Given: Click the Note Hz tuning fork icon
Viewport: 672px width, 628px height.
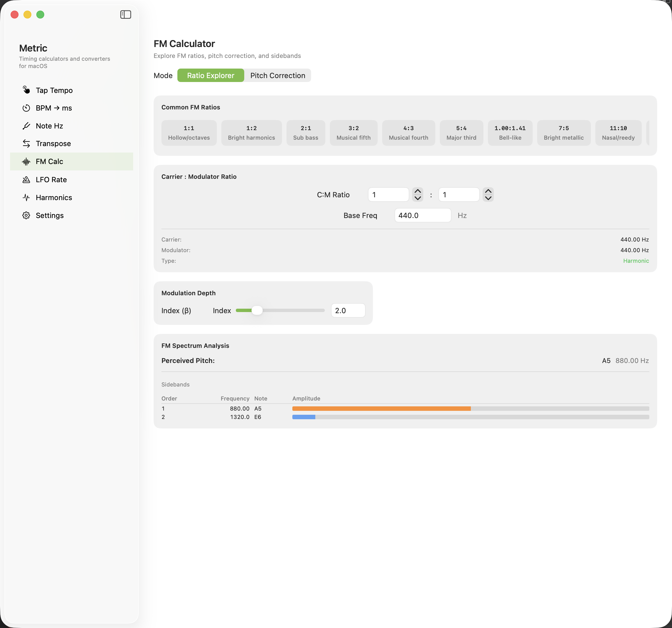Looking at the screenshot, I should click(26, 126).
